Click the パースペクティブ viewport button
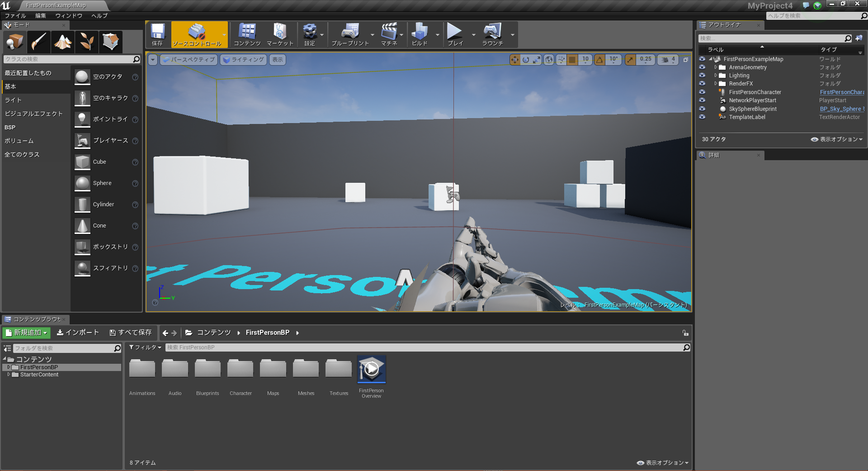 [189, 60]
